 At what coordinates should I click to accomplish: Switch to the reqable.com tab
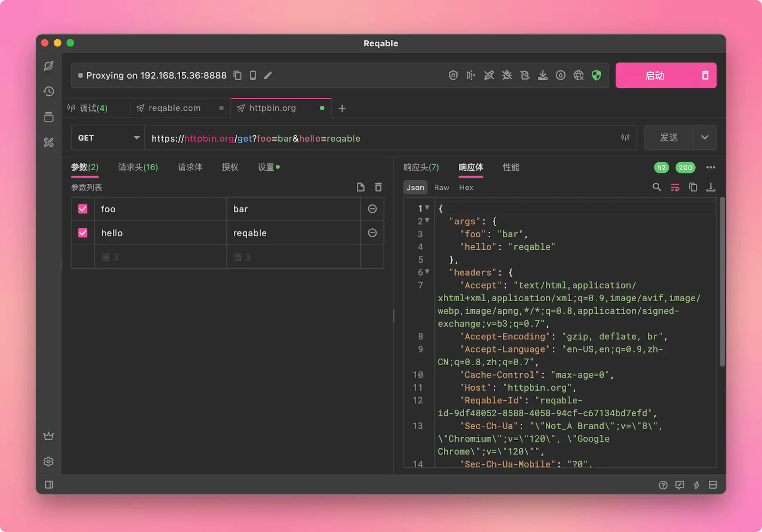point(180,108)
